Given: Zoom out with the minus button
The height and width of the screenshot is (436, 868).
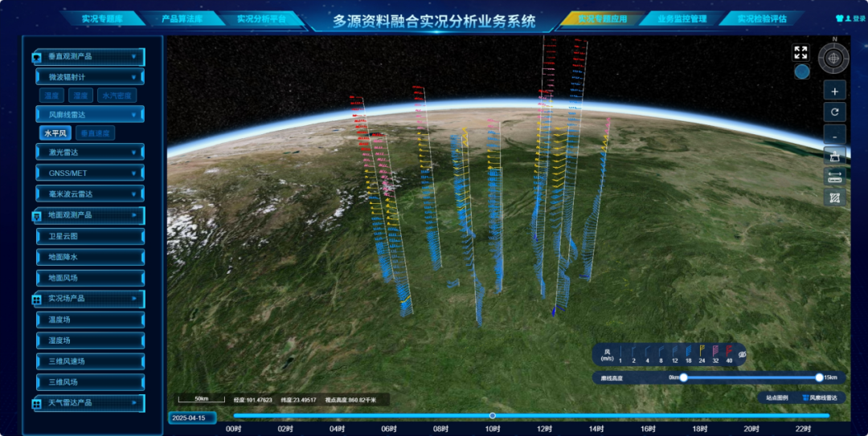Looking at the screenshot, I should tap(834, 134).
